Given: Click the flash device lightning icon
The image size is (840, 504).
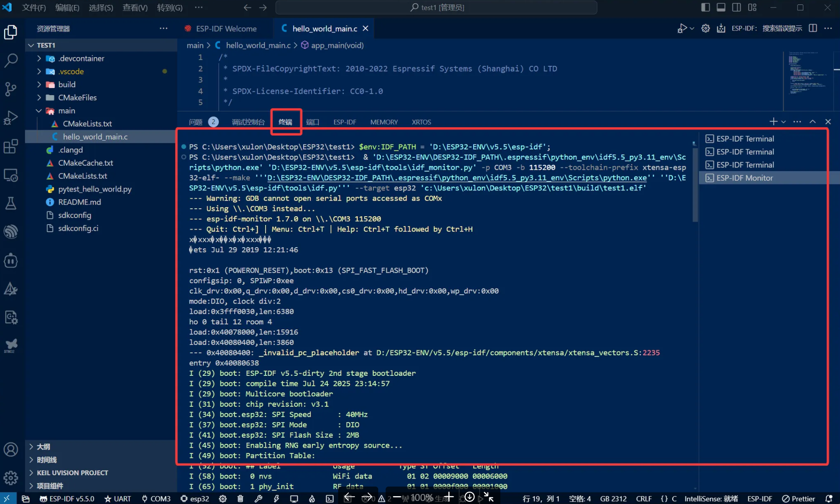Looking at the screenshot, I should click(x=276, y=498).
